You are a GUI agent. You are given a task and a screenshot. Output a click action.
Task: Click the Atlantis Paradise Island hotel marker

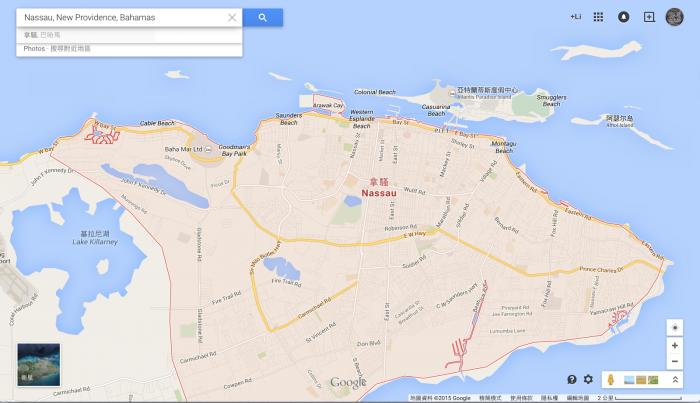point(452,93)
